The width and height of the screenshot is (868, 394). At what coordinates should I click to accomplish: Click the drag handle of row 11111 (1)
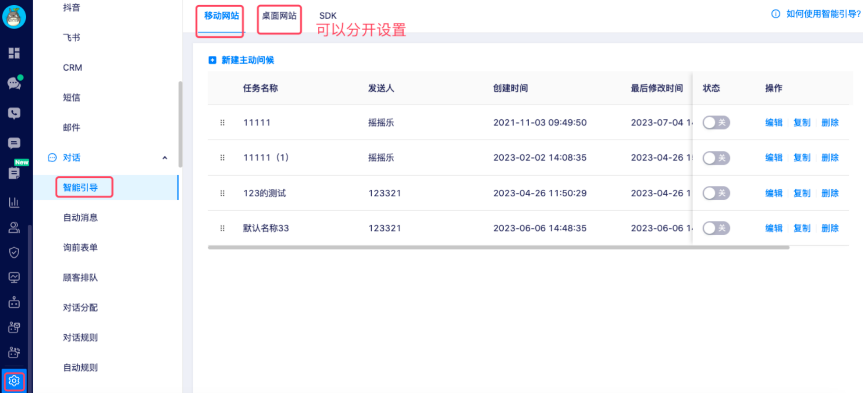click(222, 158)
